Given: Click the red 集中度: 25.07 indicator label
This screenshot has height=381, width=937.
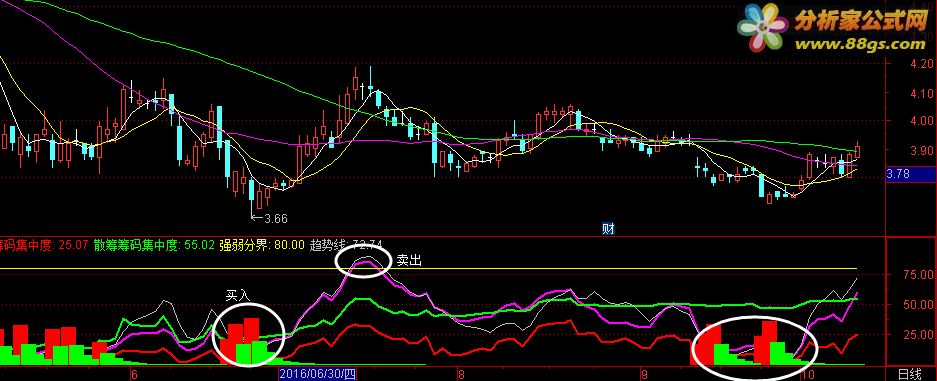Looking at the screenshot, I should click(x=44, y=245).
